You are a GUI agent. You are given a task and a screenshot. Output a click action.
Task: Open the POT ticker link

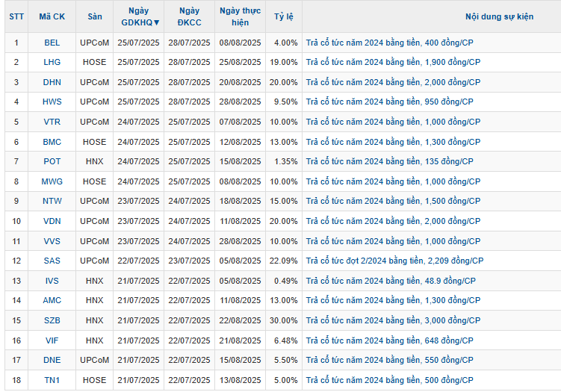pyautogui.click(x=52, y=161)
